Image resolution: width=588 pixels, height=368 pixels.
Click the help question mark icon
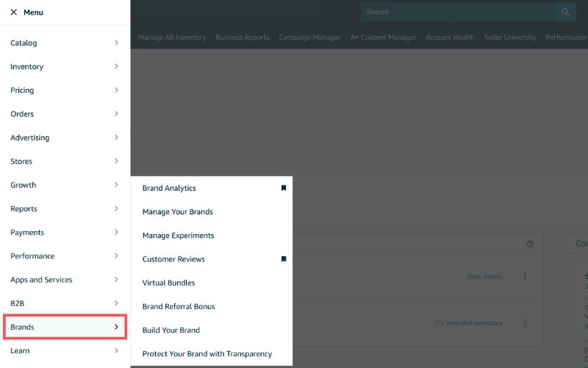click(x=530, y=244)
